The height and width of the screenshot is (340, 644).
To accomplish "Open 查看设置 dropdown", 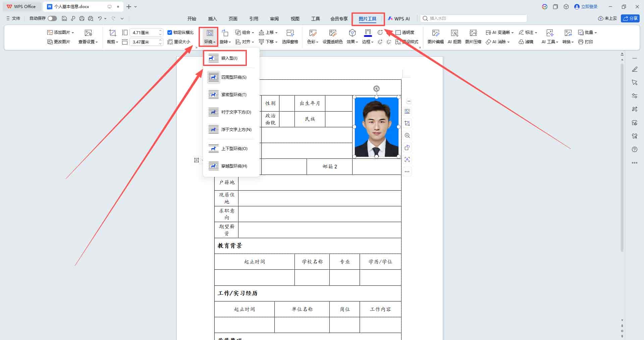I will [88, 37].
